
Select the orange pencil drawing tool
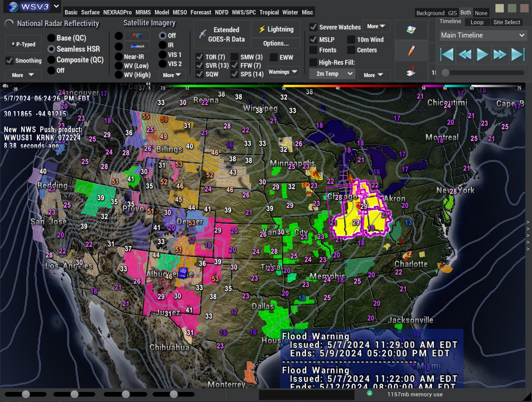point(411,51)
